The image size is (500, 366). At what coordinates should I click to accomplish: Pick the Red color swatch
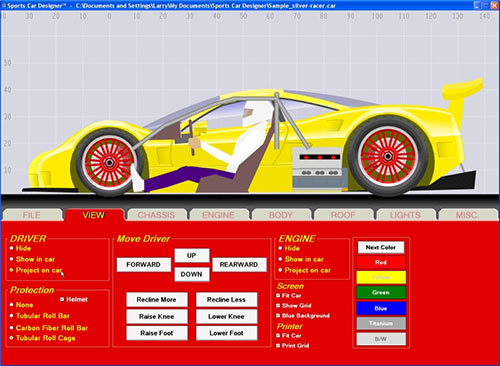(x=381, y=262)
